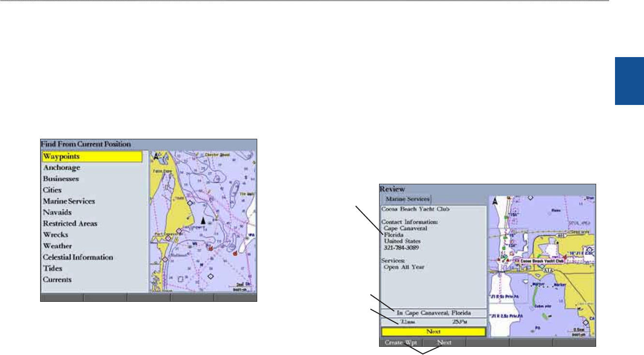This screenshot has height=355, width=644.
Task: Select the Cities category
Action: click(x=53, y=190)
